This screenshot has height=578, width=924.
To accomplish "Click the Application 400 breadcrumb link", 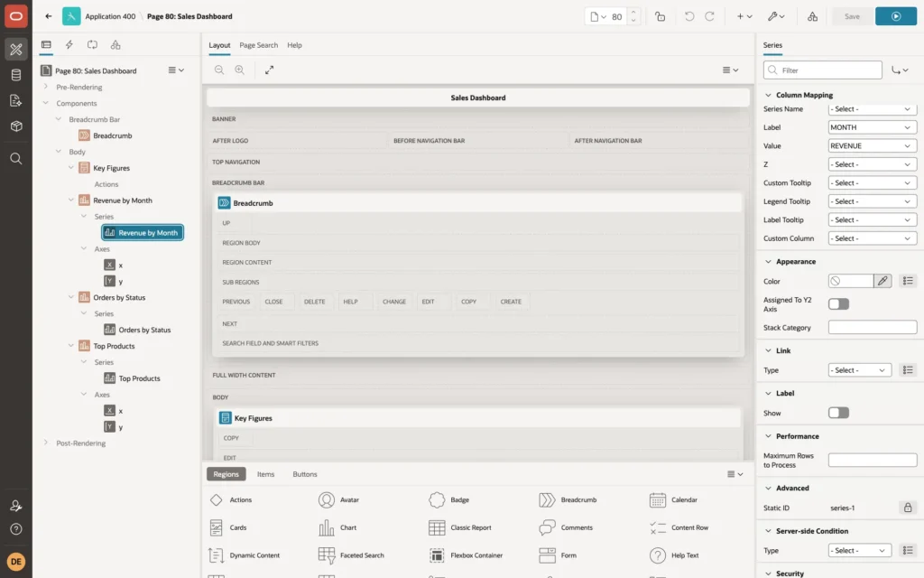I will (x=110, y=16).
